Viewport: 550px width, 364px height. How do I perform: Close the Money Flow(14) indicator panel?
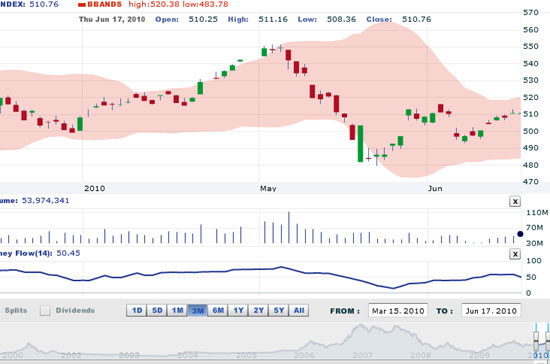515,254
